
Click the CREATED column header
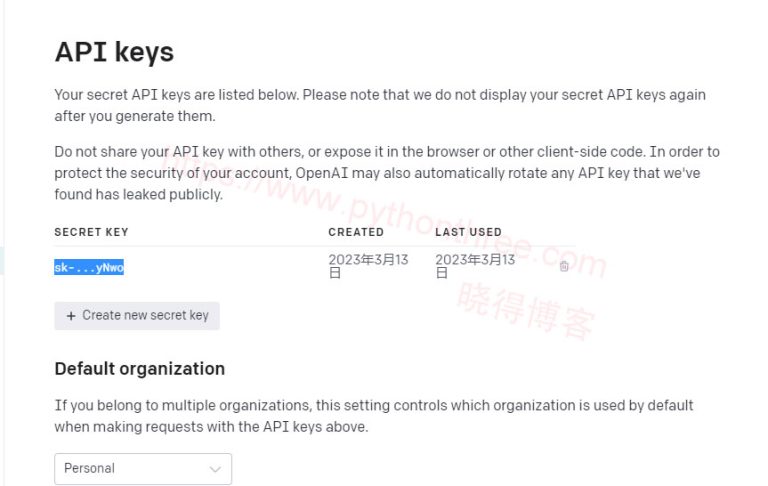tap(356, 232)
